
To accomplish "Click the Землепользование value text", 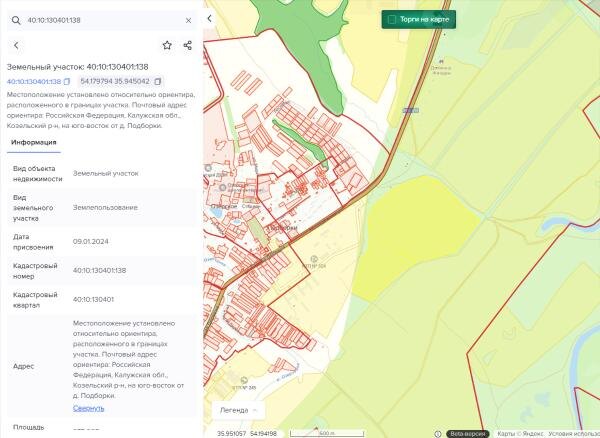I will click(x=105, y=207).
